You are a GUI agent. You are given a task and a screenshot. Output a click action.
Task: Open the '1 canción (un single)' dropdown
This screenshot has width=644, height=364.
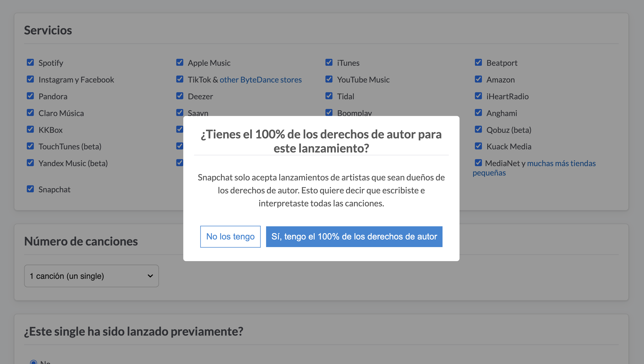coord(91,276)
